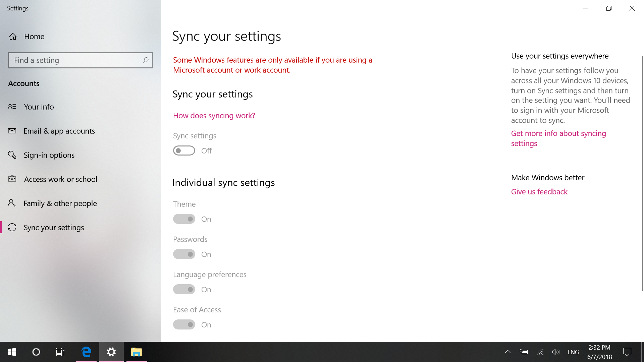Turn on the Sync settings toggle

[x=184, y=151]
